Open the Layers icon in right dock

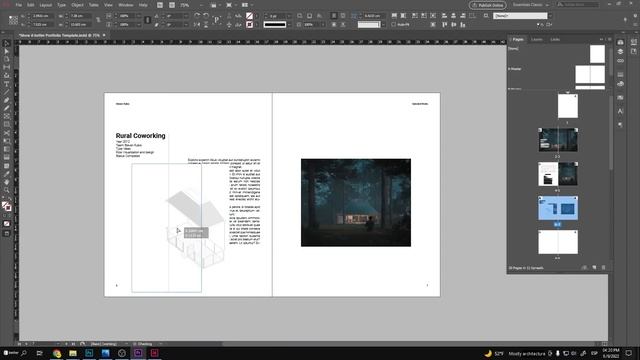(x=620, y=51)
